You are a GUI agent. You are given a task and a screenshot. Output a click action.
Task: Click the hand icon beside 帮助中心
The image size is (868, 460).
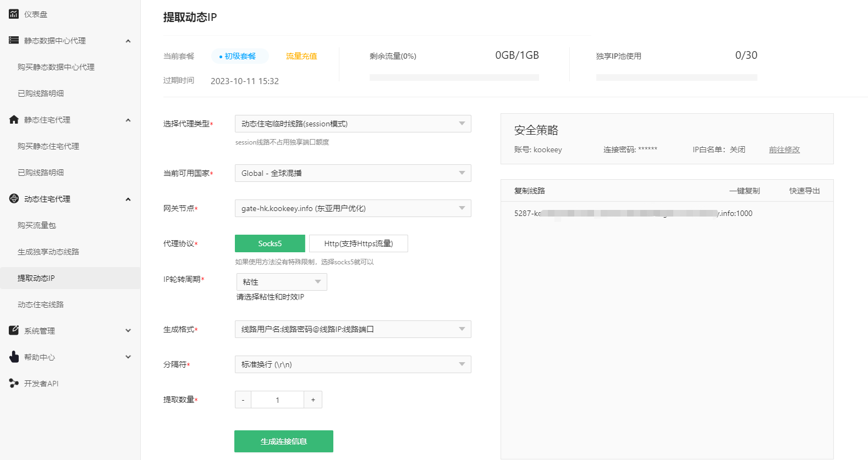pyautogui.click(x=14, y=357)
